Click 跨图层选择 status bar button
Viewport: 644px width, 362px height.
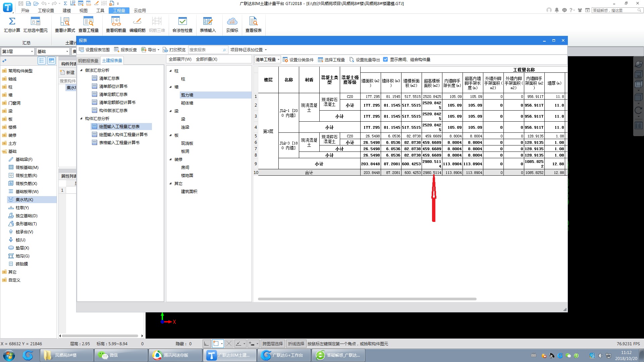(x=272, y=344)
